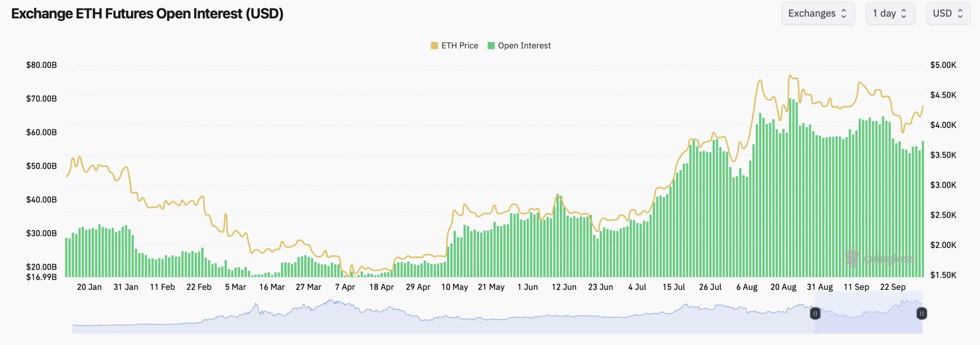
Task: Click the green Open Interest legend swatch
Action: [x=491, y=46]
